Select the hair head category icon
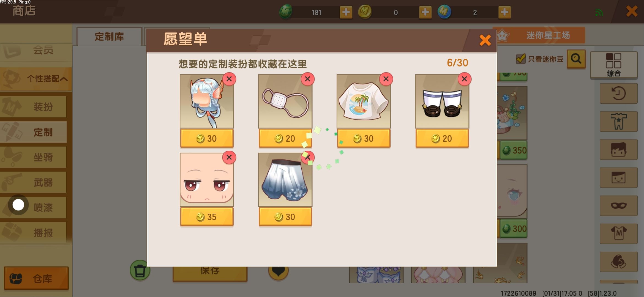The image size is (644, 297). click(x=618, y=150)
